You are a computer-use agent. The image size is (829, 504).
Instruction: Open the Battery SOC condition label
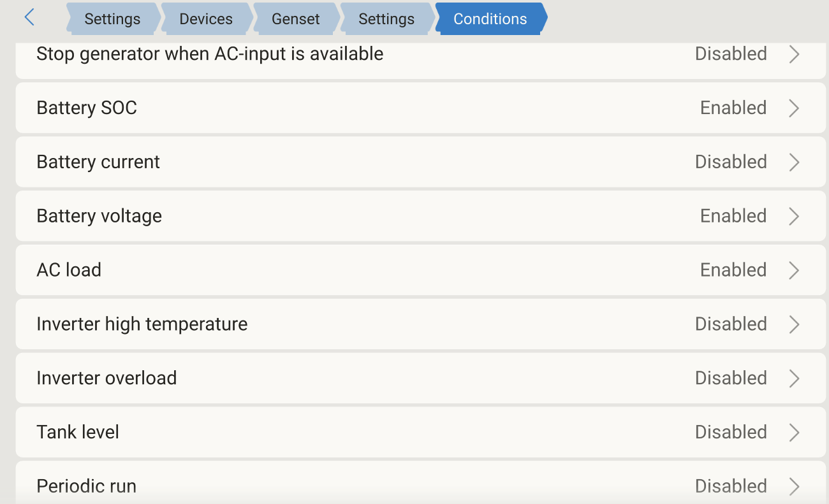tap(87, 108)
